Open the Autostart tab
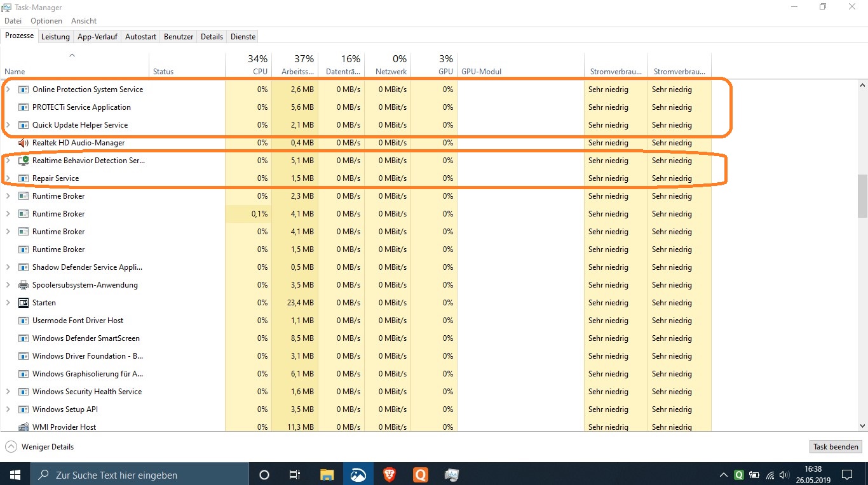Image resolution: width=868 pixels, height=485 pixels. 140,37
